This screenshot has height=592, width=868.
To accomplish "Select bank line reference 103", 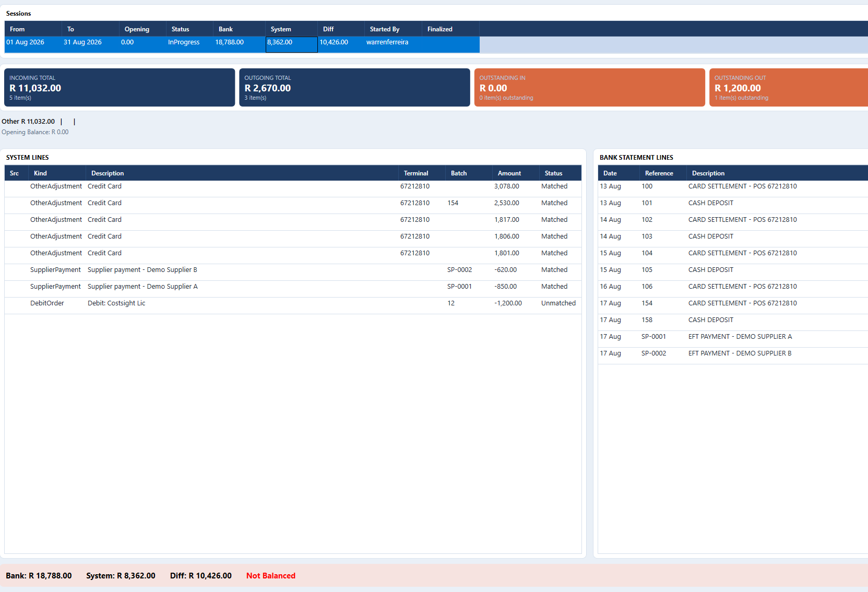I will tap(733, 239).
